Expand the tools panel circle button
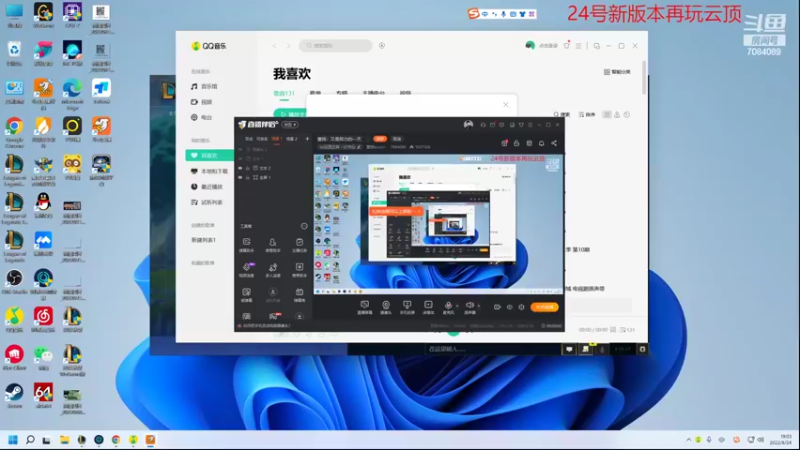 pos(304,226)
